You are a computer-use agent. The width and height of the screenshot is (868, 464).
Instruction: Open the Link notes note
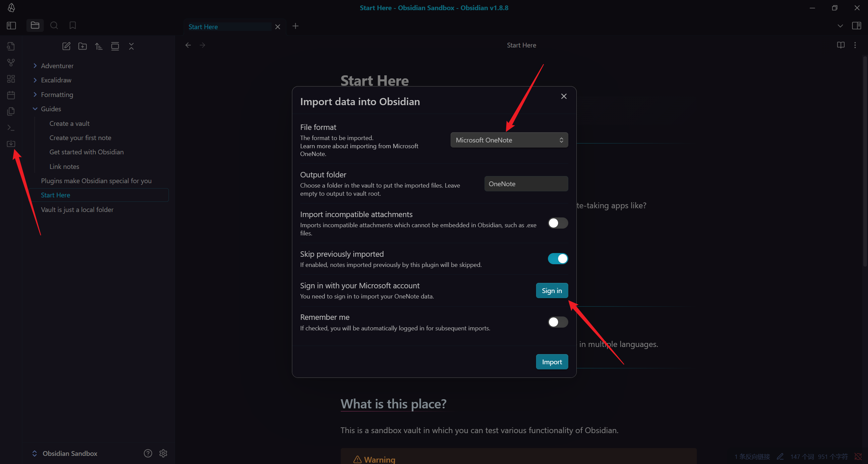64,167
